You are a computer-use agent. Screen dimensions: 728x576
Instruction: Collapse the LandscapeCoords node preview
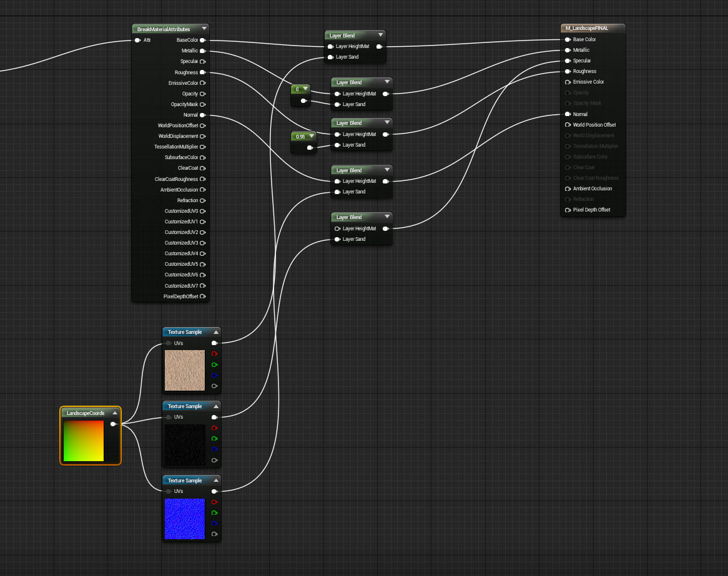115,413
